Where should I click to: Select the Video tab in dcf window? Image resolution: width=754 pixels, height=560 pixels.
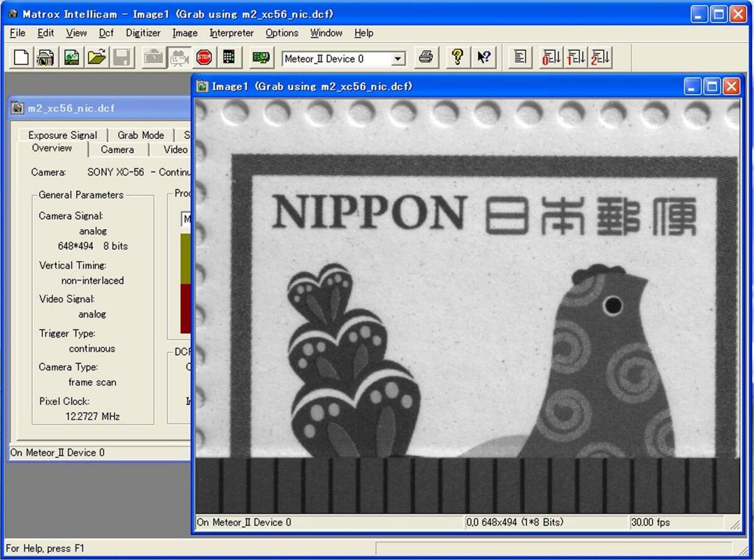click(x=175, y=149)
